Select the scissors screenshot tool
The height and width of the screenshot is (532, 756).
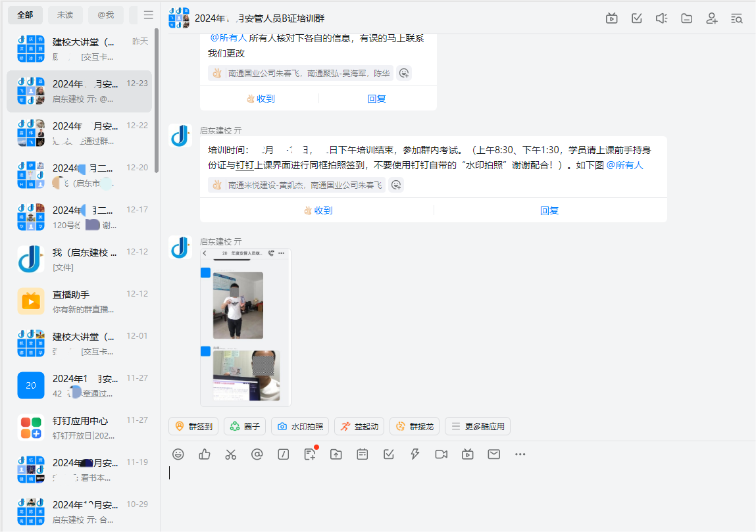[231, 454]
